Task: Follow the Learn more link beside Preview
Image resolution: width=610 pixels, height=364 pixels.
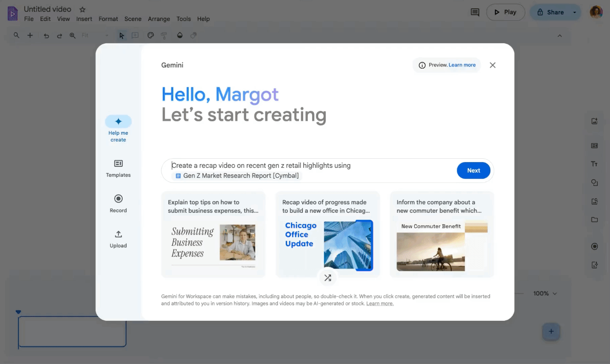Action: 462,65
